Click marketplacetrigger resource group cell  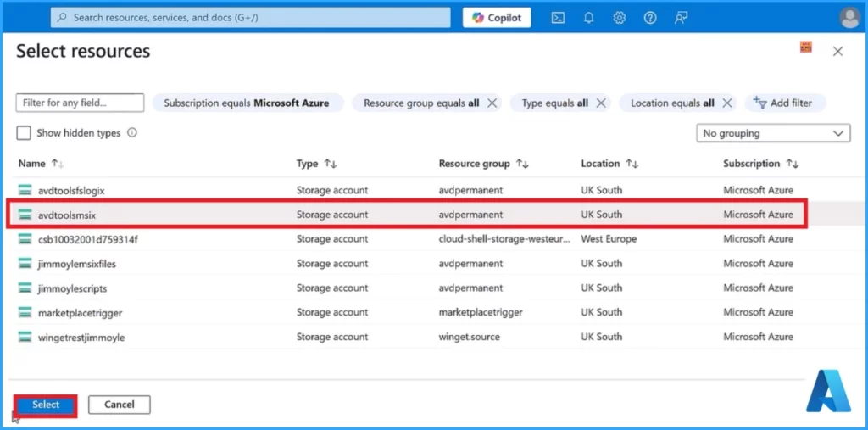click(481, 312)
